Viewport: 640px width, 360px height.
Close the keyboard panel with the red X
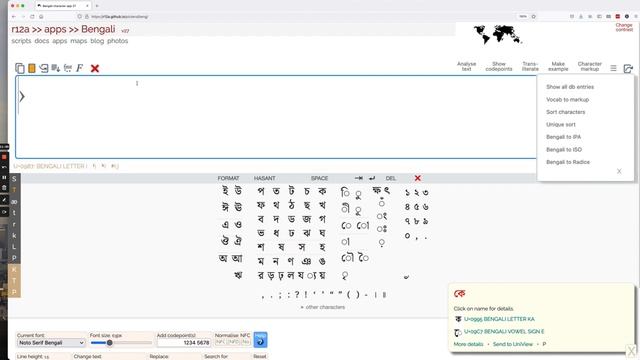pos(418,178)
